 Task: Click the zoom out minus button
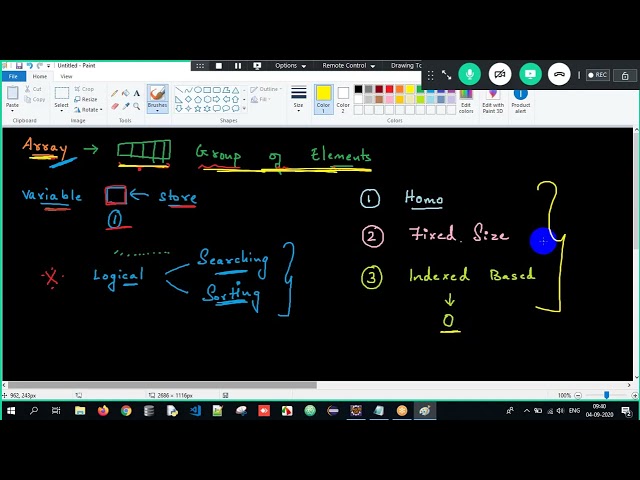[578, 395]
